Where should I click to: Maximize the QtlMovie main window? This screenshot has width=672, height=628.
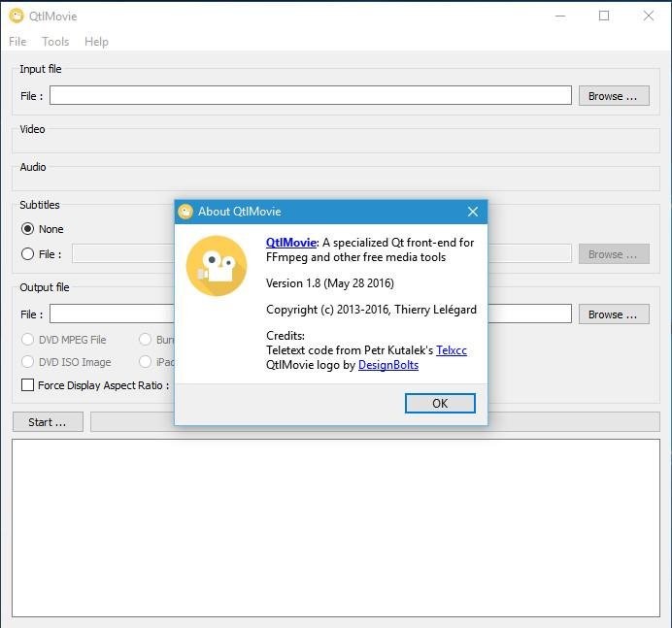tap(604, 17)
